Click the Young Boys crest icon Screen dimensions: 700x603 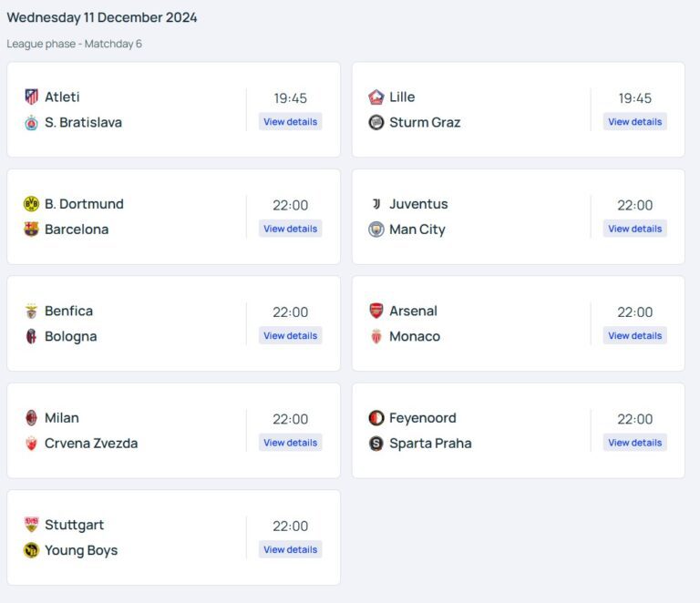click(x=32, y=550)
